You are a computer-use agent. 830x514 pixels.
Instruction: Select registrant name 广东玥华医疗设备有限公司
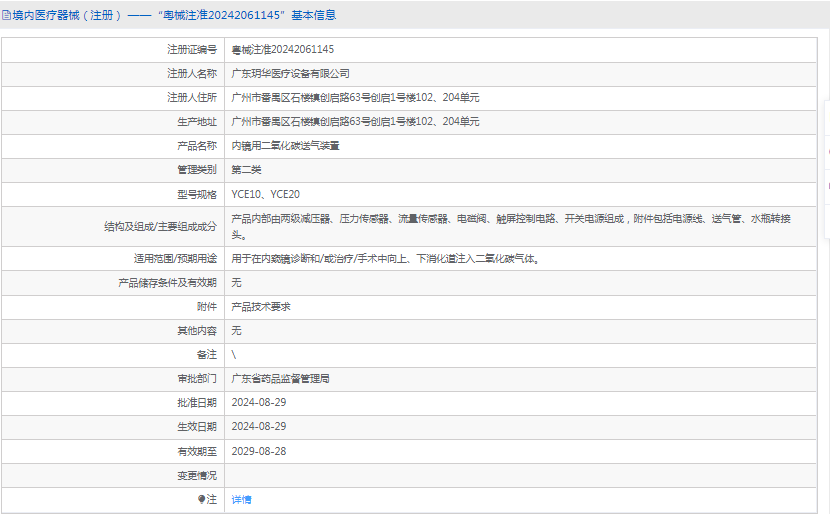[291, 74]
